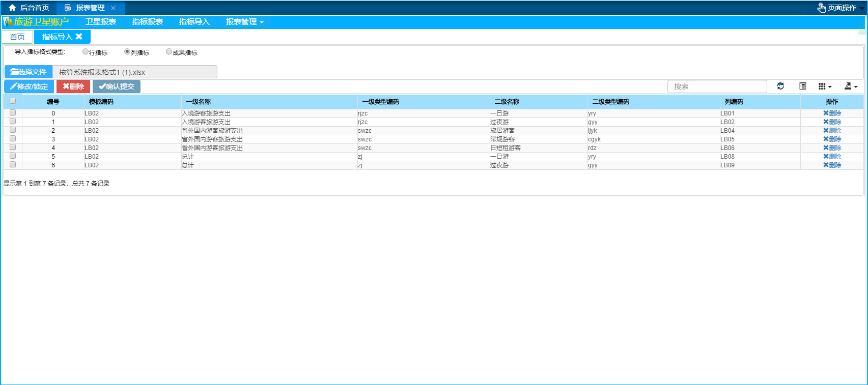Viewport: 868px width, 385px height.
Task: Select the 成果指标 radio button
Action: coord(169,52)
